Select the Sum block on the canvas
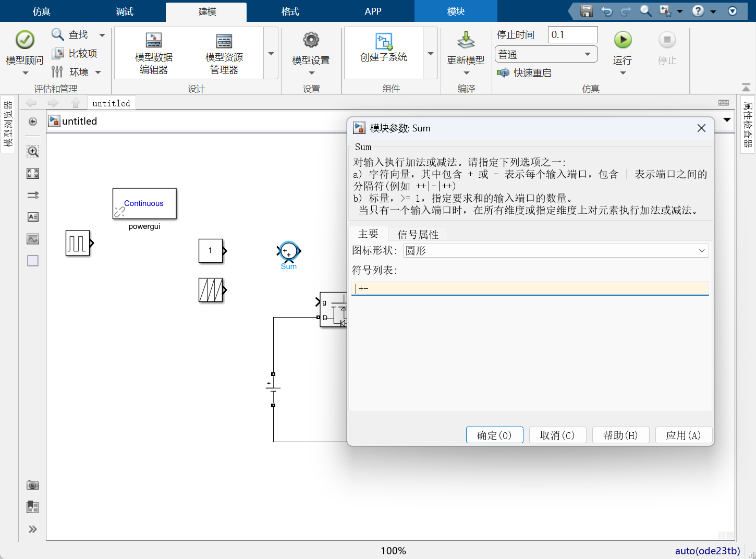Image resolution: width=756 pixels, height=559 pixels. click(x=288, y=251)
